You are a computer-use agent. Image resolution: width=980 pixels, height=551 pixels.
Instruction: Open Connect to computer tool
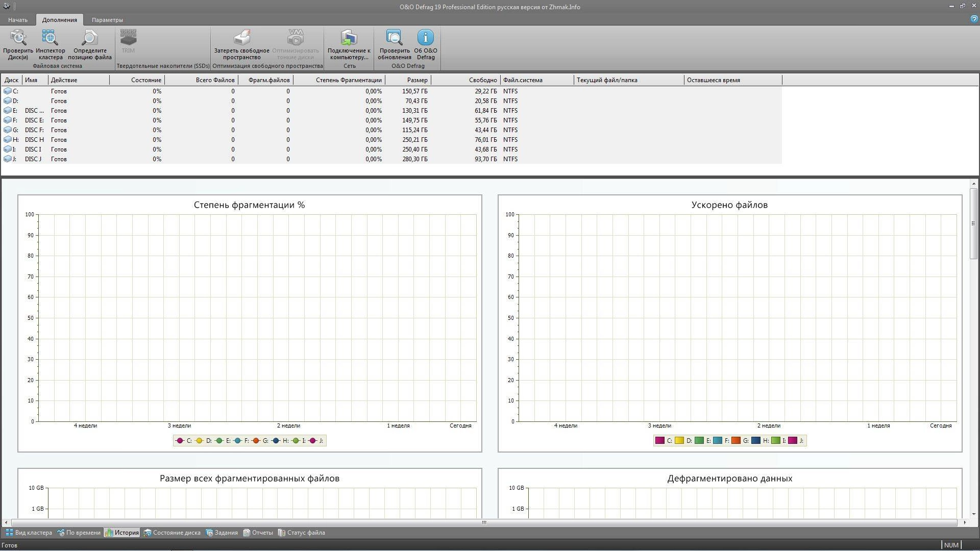click(x=349, y=38)
